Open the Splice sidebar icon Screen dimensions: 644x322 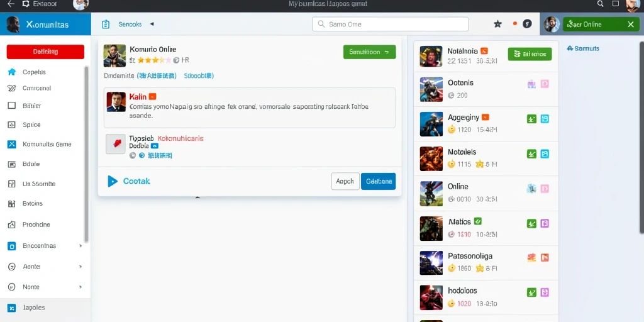click(x=12, y=125)
